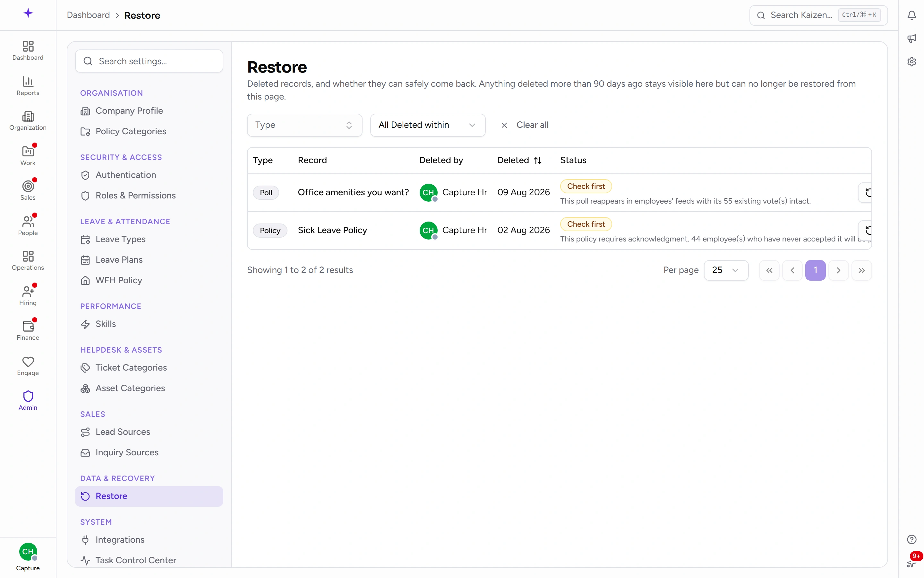The image size is (924, 578).
Task: Open the tasks icon with 9+ badge
Action: point(911,564)
